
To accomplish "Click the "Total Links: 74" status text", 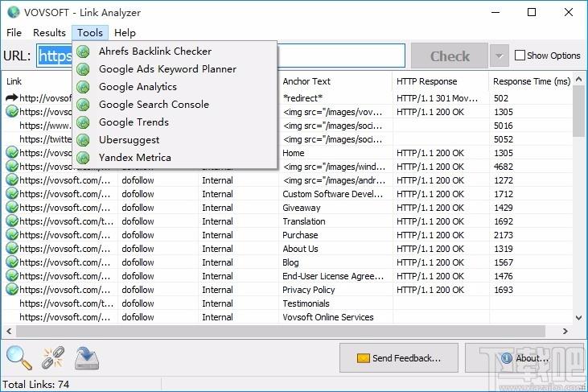I will point(36,385).
